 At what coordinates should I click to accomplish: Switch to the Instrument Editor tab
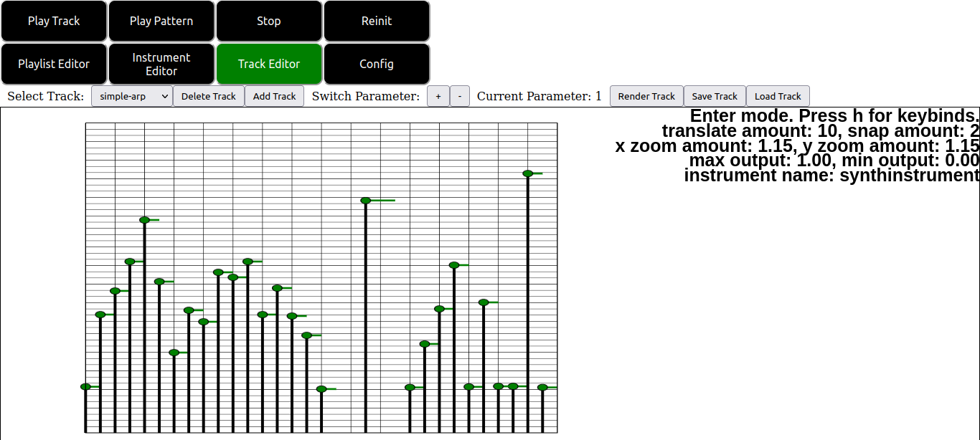[x=161, y=64]
